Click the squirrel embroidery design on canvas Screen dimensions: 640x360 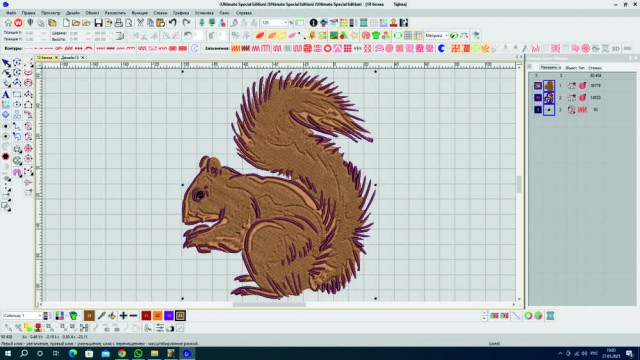coord(278,184)
